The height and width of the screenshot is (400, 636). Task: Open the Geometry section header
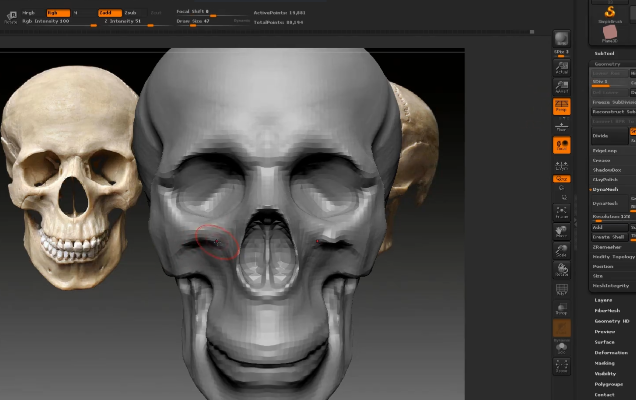(607, 62)
